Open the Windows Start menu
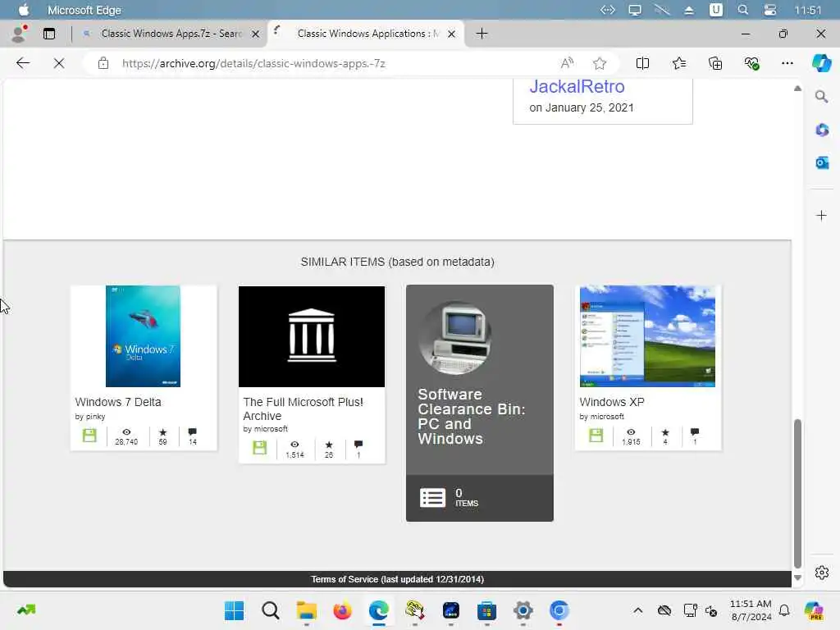Image resolution: width=840 pixels, height=630 pixels. click(x=234, y=610)
